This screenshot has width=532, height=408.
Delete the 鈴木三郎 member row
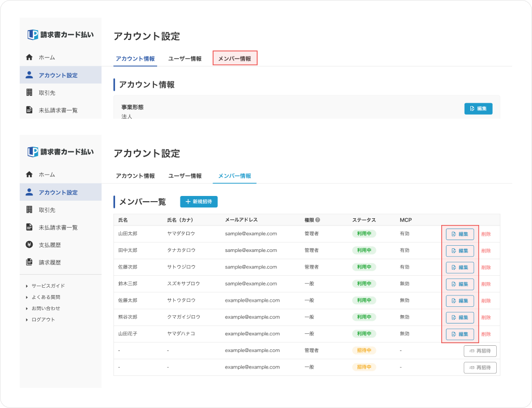tap(486, 284)
